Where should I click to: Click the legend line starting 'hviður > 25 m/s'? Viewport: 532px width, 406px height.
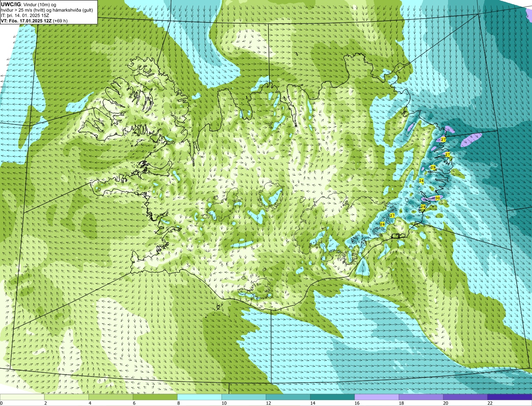pos(47,10)
